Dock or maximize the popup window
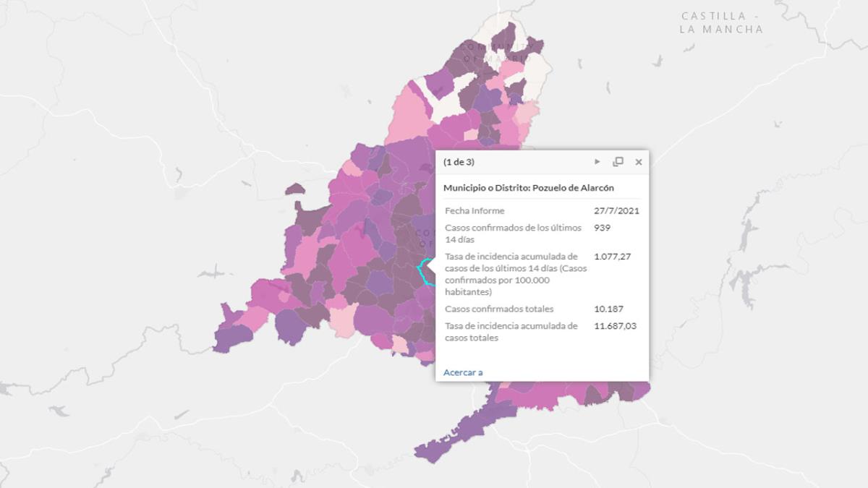868x488 pixels. click(618, 162)
